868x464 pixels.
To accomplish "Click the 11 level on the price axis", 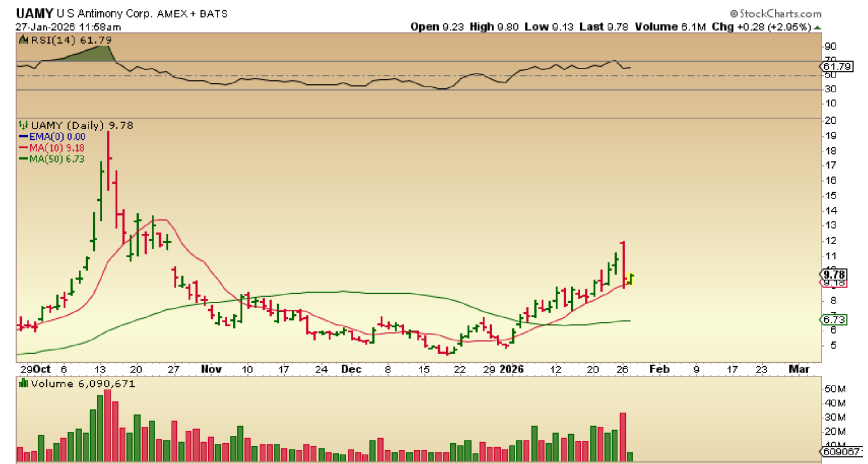I will point(831,256).
